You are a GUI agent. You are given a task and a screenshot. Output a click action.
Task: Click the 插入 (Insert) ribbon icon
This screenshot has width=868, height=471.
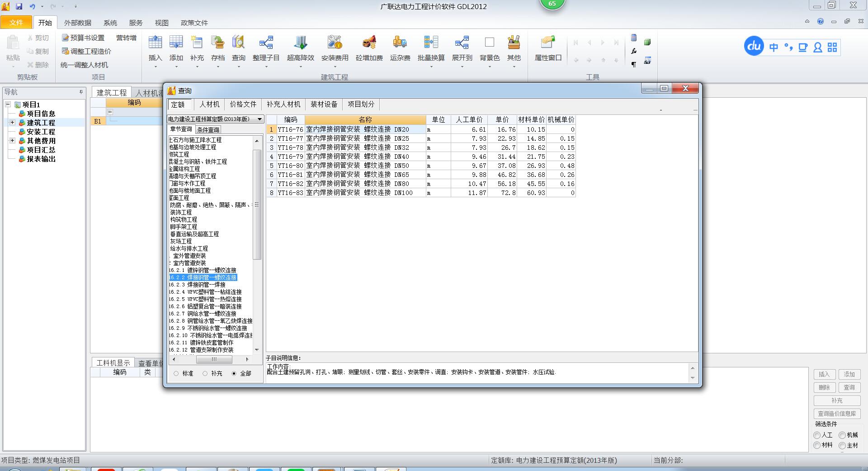pyautogui.click(x=155, y=43)
